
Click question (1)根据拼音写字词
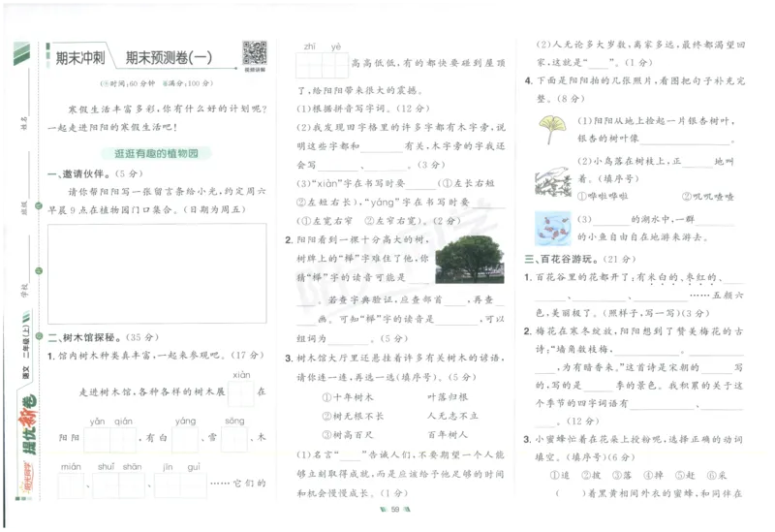coord(363,109)
